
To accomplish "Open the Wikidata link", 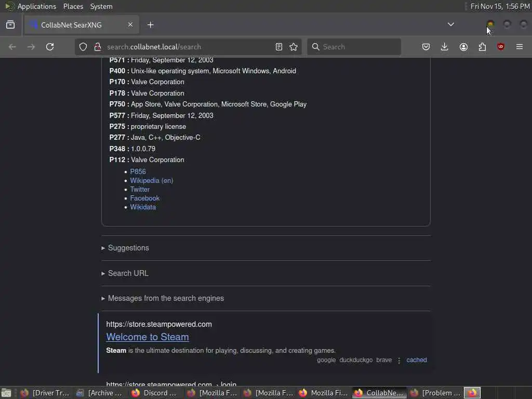I will (x=143, y=207).
